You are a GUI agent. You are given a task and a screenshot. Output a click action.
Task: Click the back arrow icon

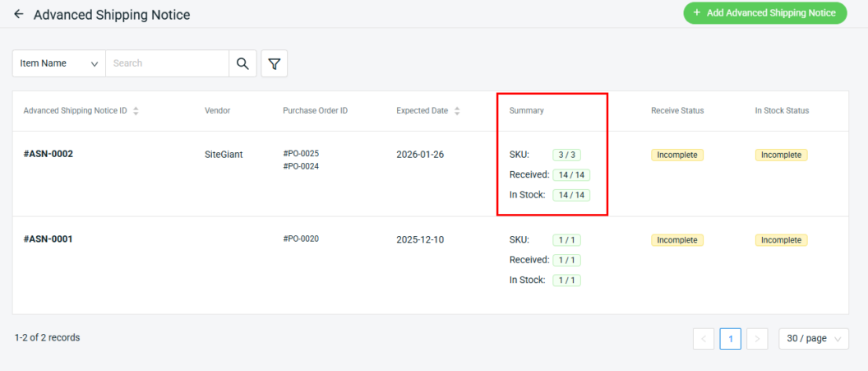pos(18,15)
